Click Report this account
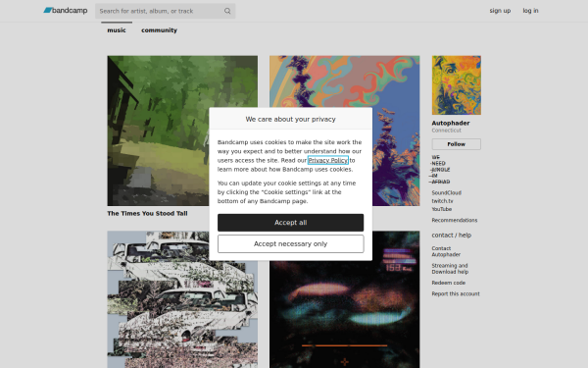This screenshot has width=588, height=368. [x=456, y=293]
